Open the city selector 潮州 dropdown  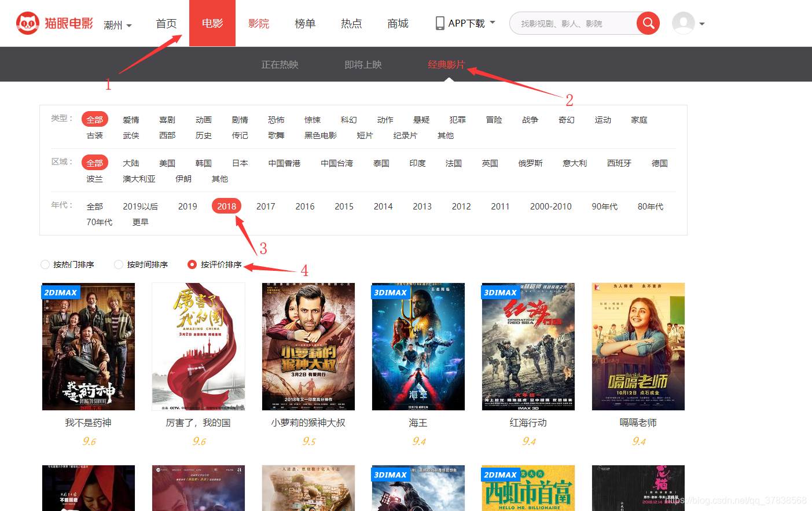[118, 25]
